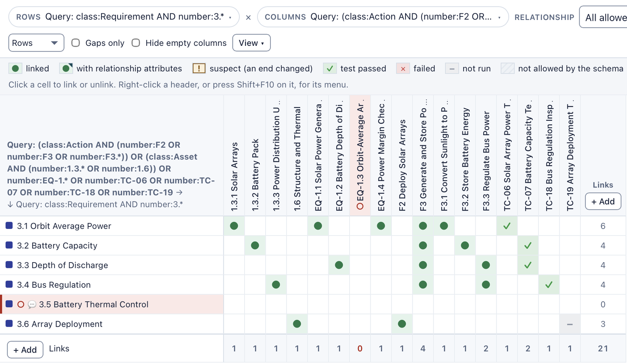Open the Rows select box
The image size is (627, 364).
pos(36,43)
